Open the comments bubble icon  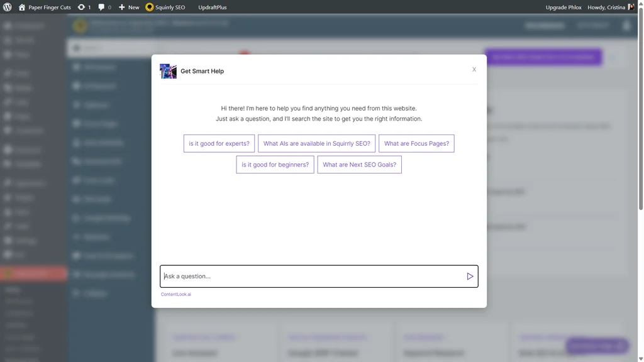[104, 7]
